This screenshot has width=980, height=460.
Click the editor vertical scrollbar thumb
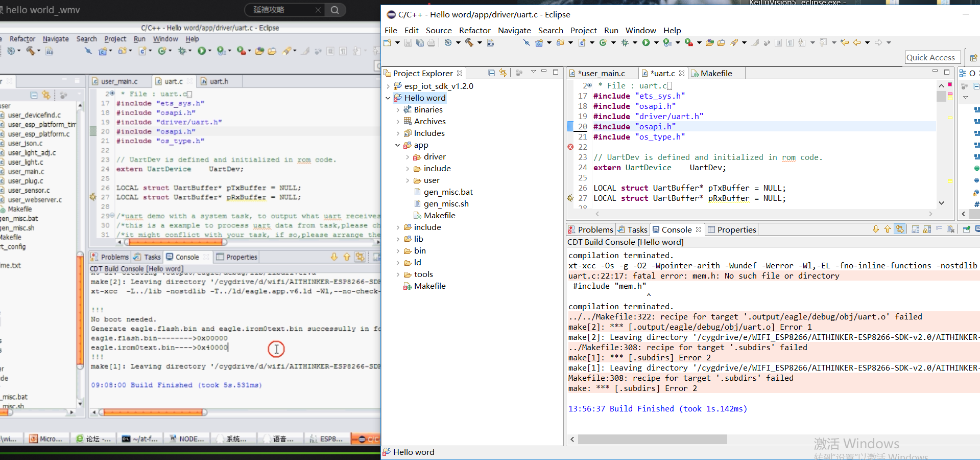coord(941,96)
